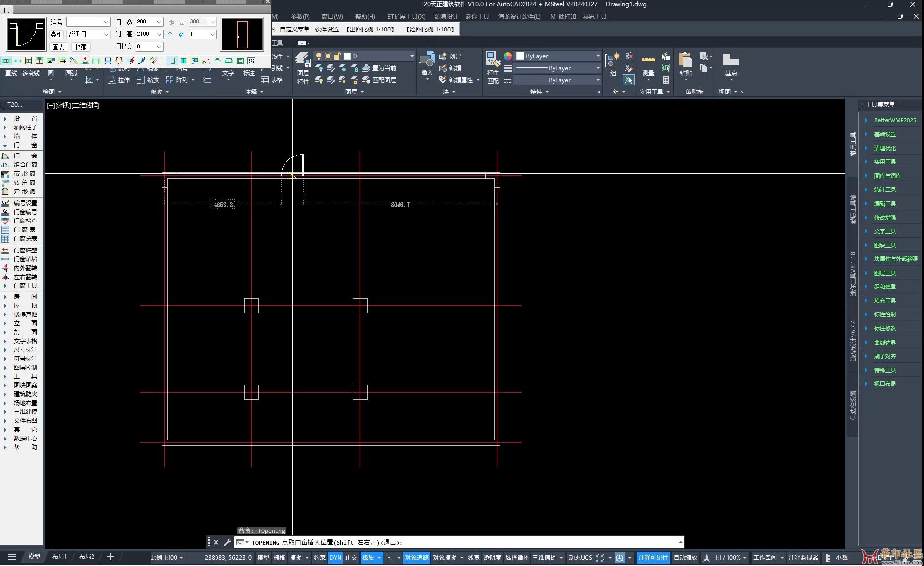
Task: Open the ET扩展工具(X) menu
Action: tap(406, 17)
